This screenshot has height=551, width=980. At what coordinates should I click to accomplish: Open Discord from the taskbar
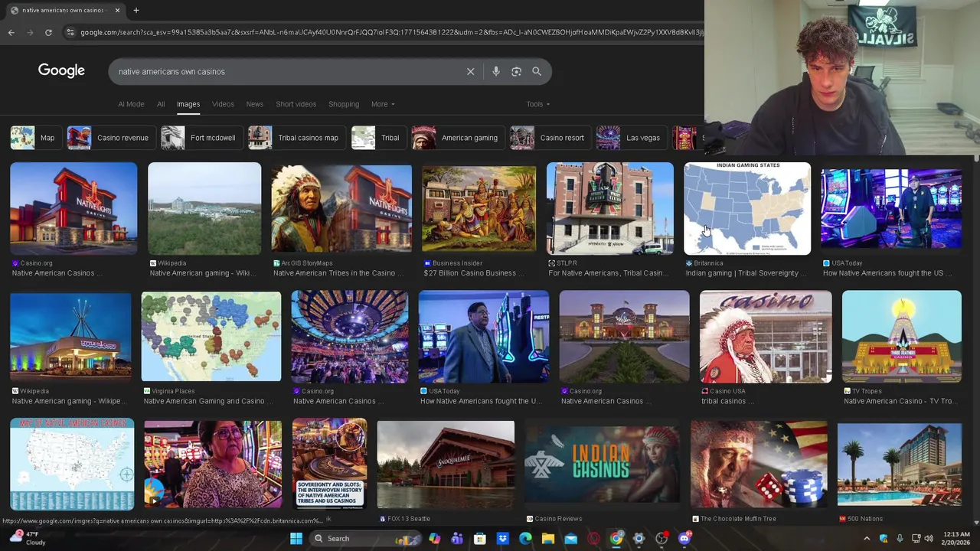tap(684, 538)
